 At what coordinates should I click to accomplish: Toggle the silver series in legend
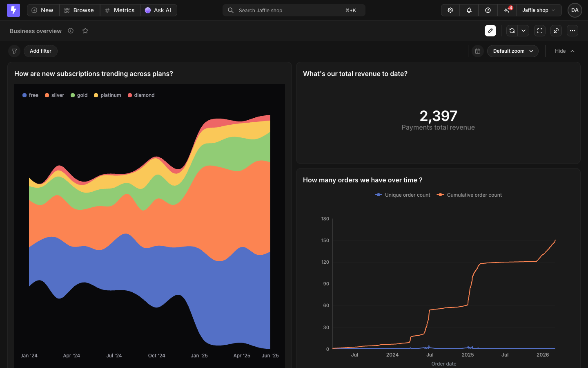click(54, 95)
